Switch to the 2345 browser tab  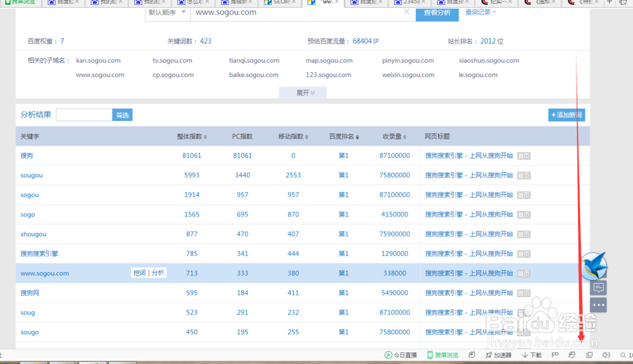click(x=409, y=2)
